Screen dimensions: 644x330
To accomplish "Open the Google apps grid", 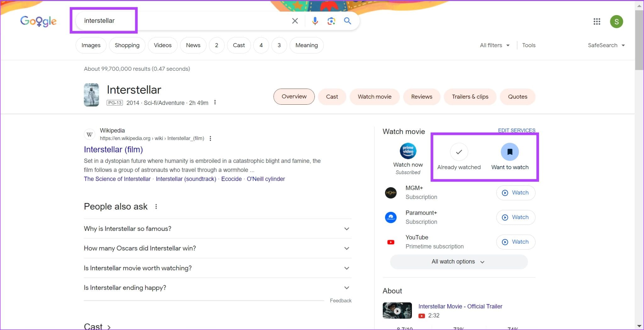I will (x=597, y=21).
